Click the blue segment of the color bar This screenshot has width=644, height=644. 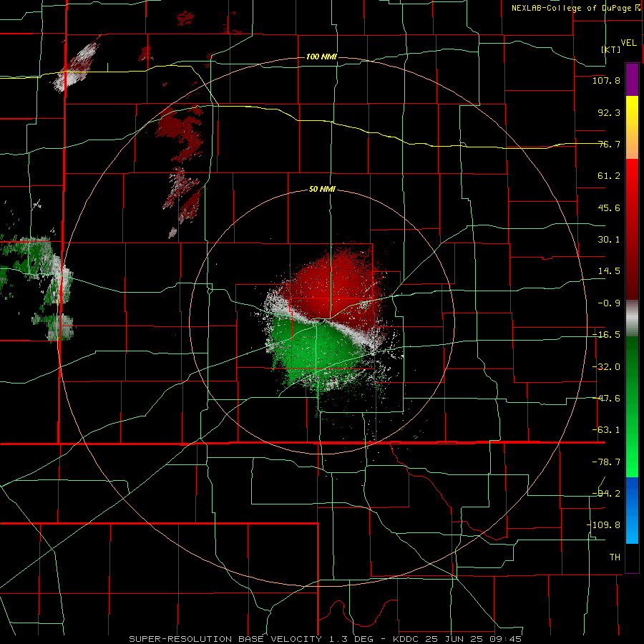point(632,510)
